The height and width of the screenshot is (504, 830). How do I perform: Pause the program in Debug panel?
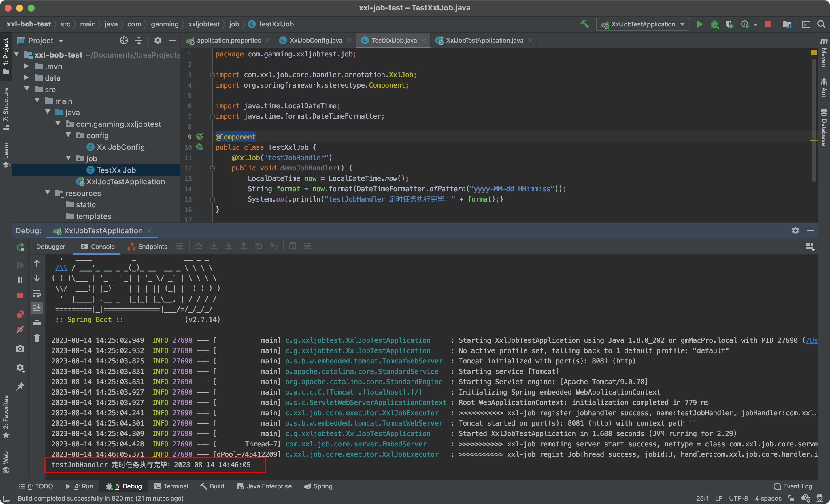tap(20, 280)
